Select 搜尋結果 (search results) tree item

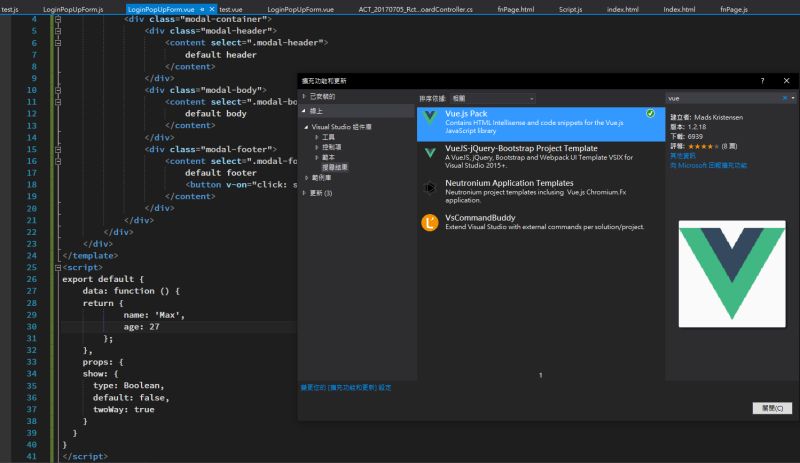coord(335,167)
